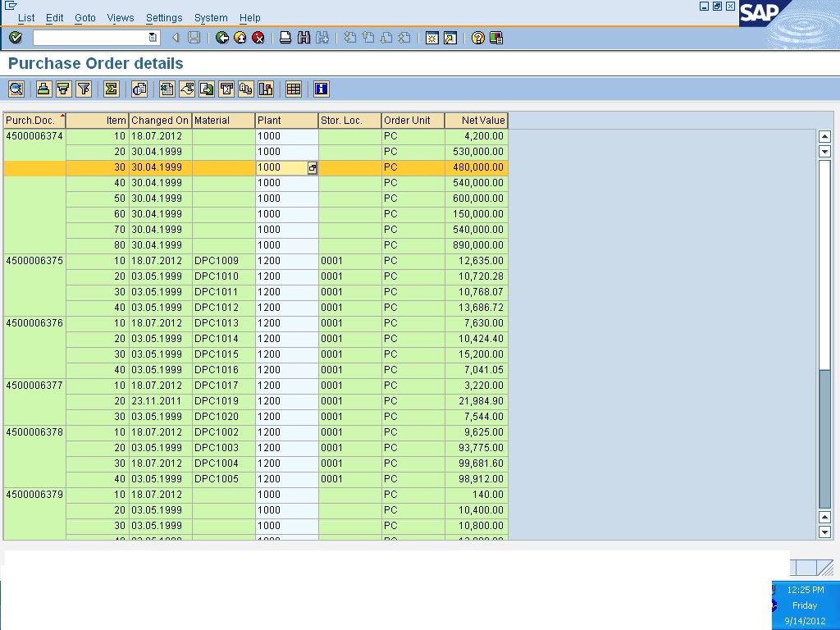Select the Plant column header
The width and height of the screenshot is (840, 630).
tap(286, 121)
